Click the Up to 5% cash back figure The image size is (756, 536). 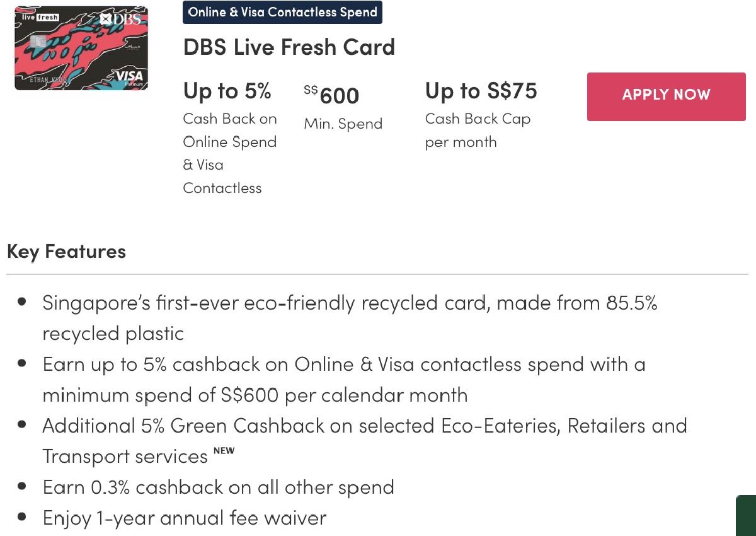click(x=227, y=91)
